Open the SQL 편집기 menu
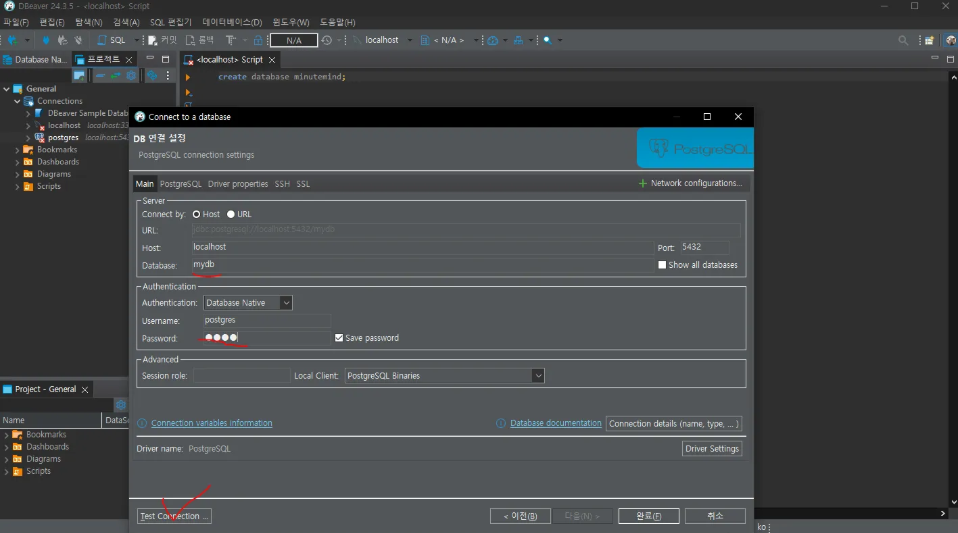This screenshot has width=958, height=533. (x=170, y=22)
